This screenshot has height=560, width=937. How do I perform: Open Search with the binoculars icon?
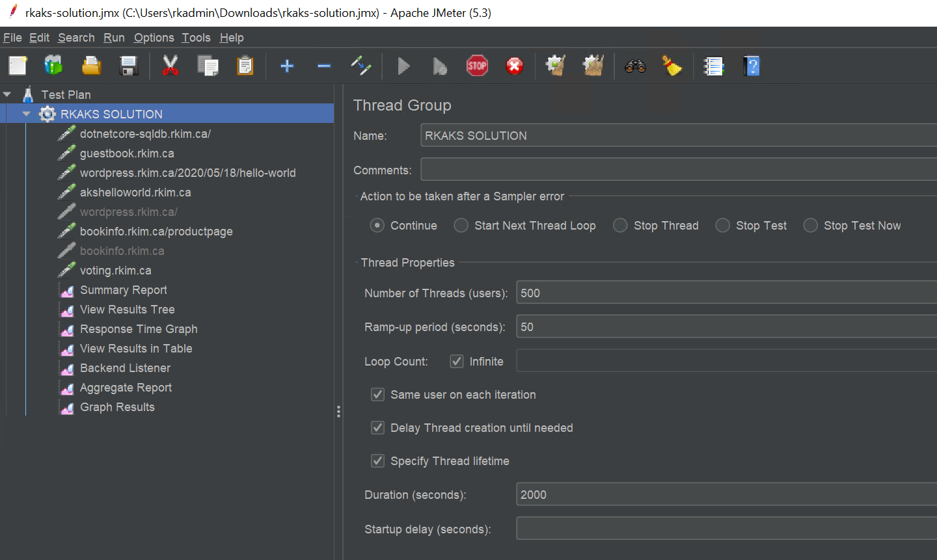point(635,66)
